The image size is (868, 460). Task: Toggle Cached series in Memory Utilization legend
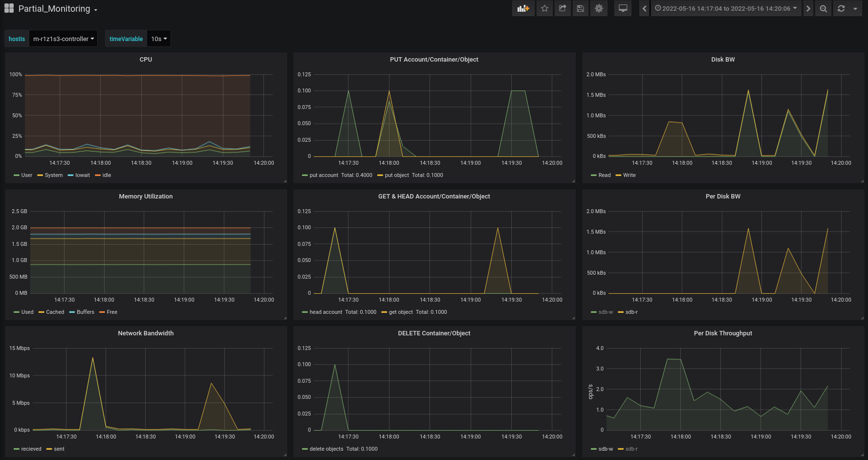(x=55, y=312)
